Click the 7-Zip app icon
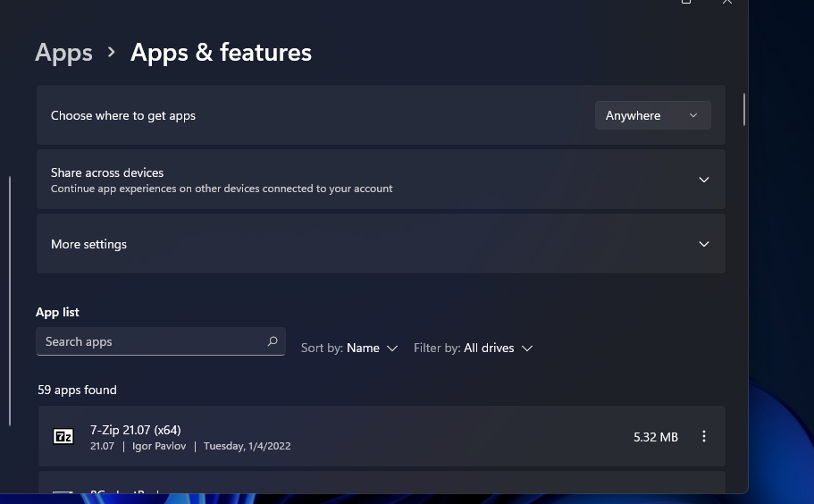The image size is (814, 504). [63, 437]
